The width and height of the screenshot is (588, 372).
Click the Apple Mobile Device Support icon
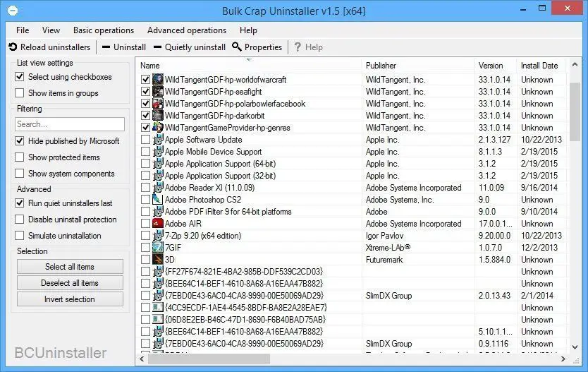tap(158, 151)
